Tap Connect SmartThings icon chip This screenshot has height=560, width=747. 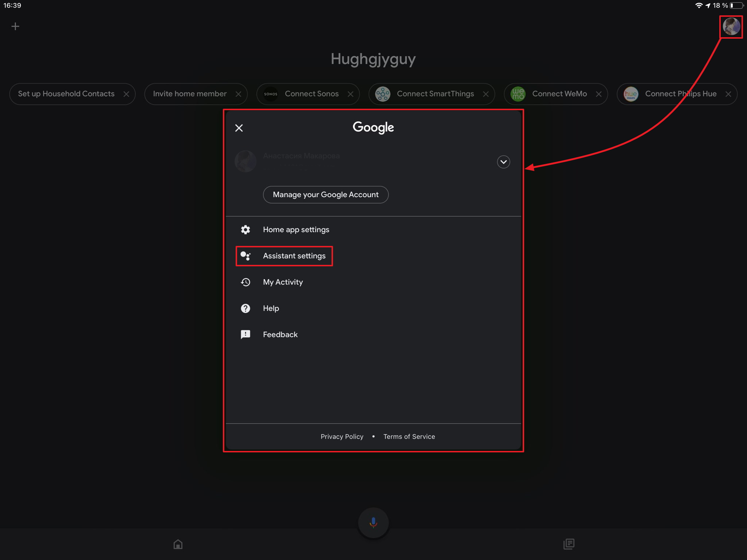click(x=383, y=94)
